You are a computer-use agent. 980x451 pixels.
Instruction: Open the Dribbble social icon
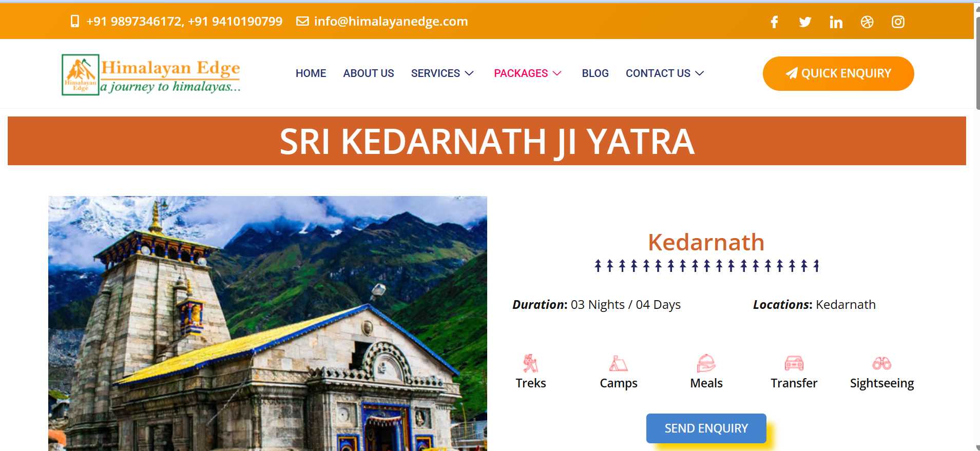click(x=867, y=22)
